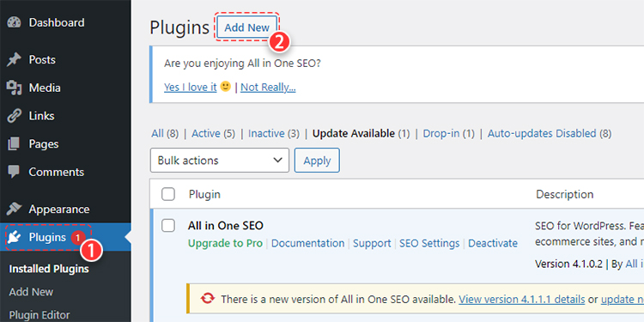Viewport: 644px width, 322px height.
Task: Filter plugins by Active (5)
Action: point(213,133)
